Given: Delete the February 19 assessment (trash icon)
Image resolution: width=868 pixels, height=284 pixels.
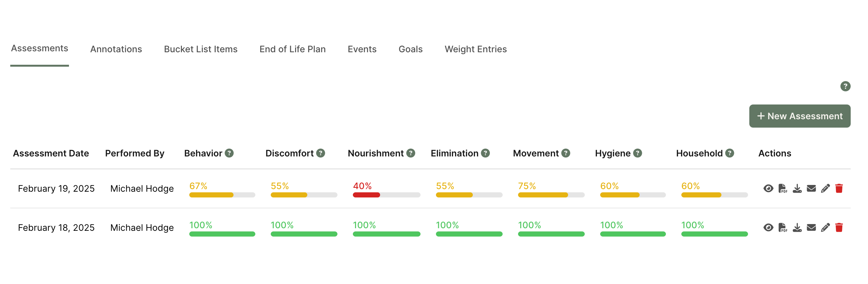Looking at the screenshot, I should click(839, 188).
